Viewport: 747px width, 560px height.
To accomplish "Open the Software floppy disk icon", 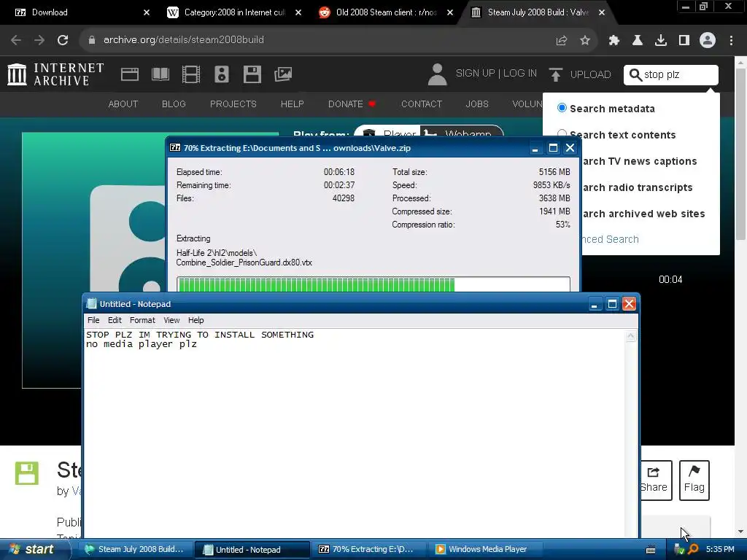I will [252, 74].
